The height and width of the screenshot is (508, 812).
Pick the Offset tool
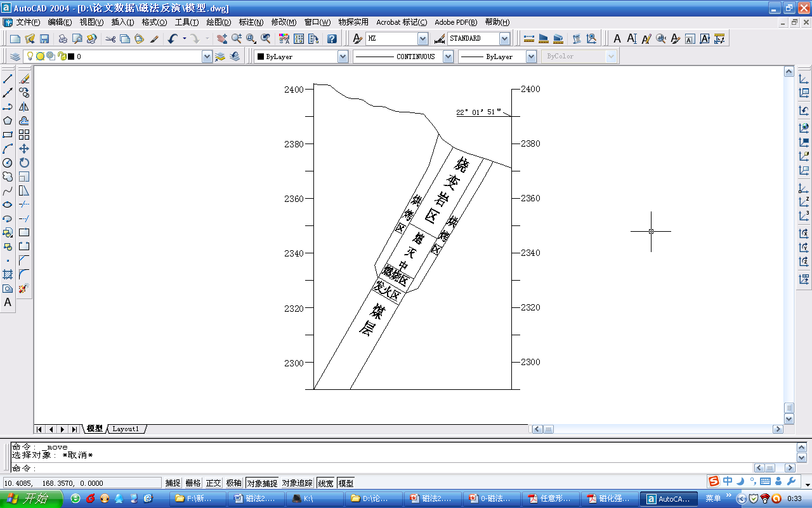pos(24,121)
